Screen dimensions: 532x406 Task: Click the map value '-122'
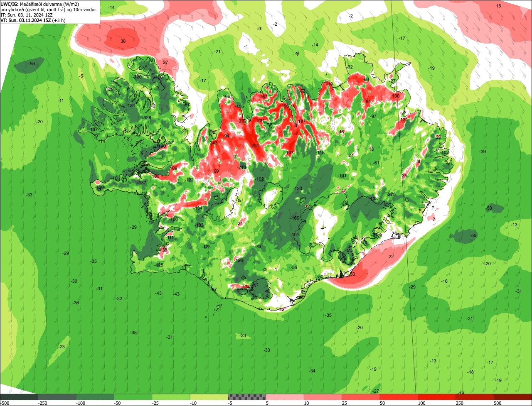(x=190, y=180)
